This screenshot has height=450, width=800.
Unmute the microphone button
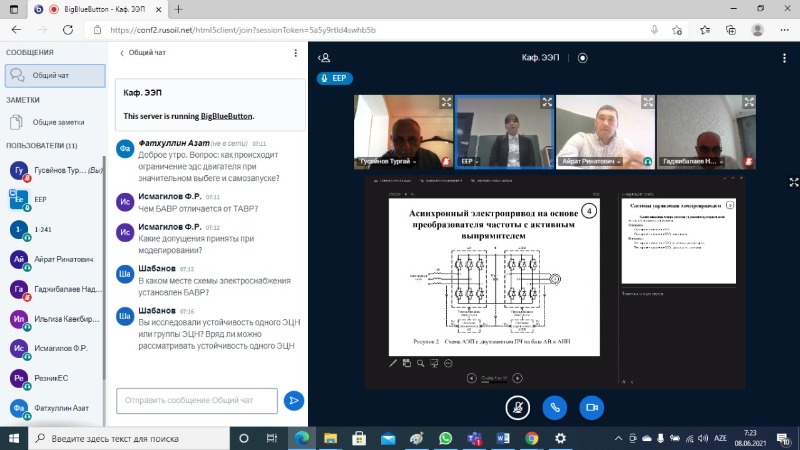tap(517, 407)
